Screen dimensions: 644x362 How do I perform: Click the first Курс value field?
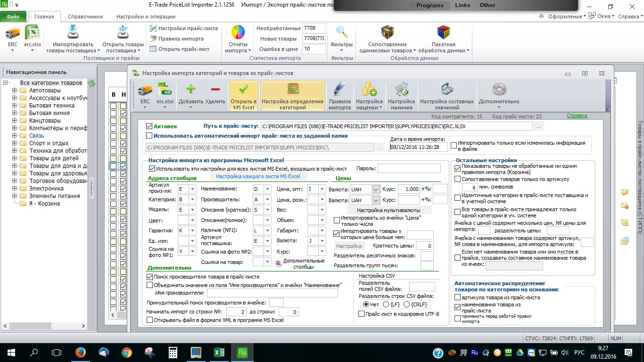click(409, 189)
